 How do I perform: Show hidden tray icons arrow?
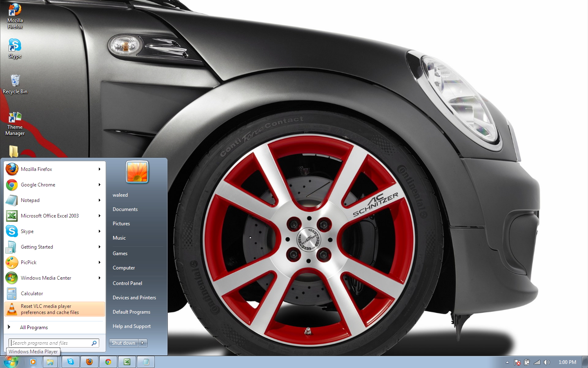click(507, 362)
